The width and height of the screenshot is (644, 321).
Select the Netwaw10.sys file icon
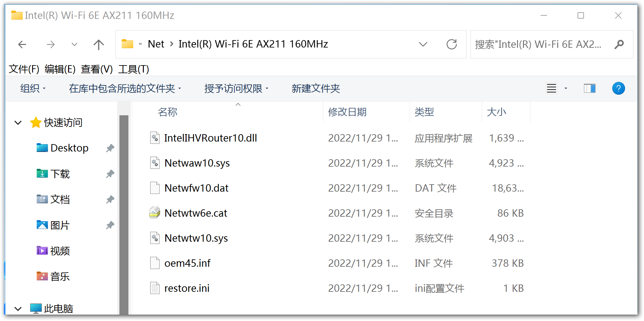(x=155, y=163)
